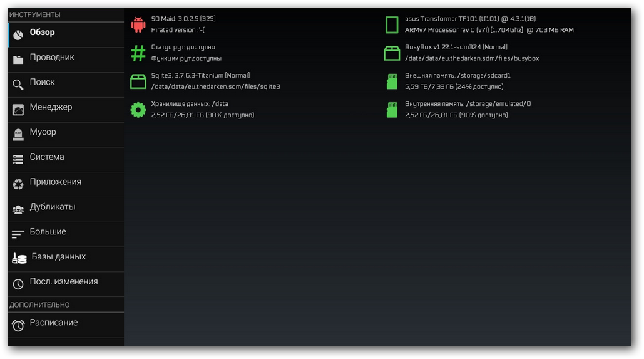
Task: Click the Sqlite3 box icon
Action: [x=138, y=81]
